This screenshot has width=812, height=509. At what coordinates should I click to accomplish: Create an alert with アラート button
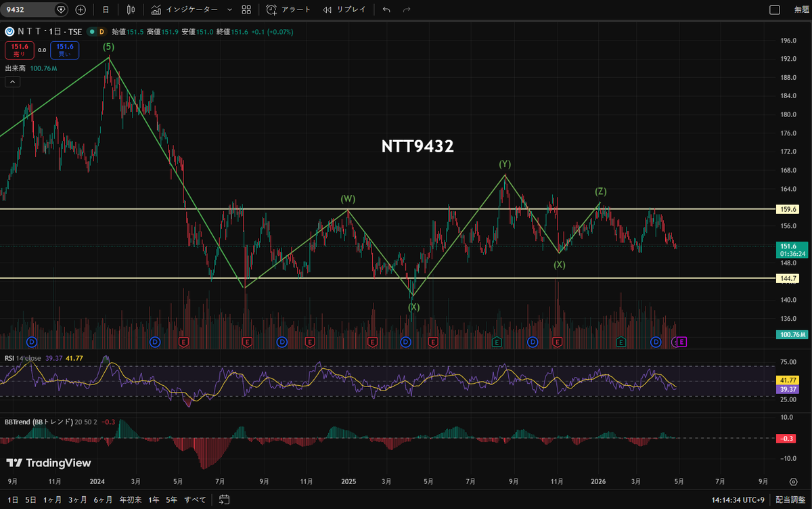(x=289, y=9)
